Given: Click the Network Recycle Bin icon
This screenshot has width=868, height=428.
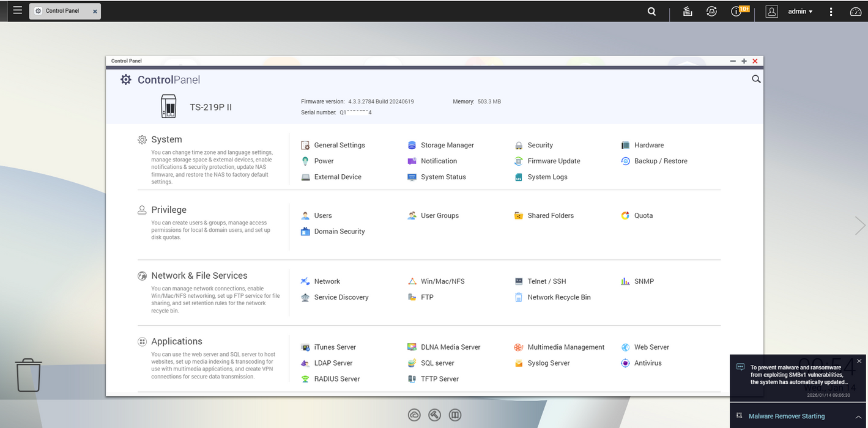Looking at the screenshot, I should click(x=519, y=297).
